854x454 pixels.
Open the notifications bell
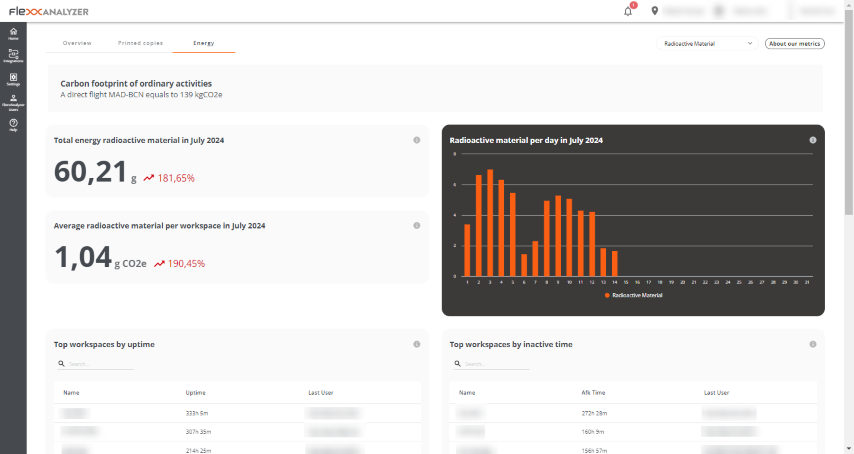pos(629,11)
